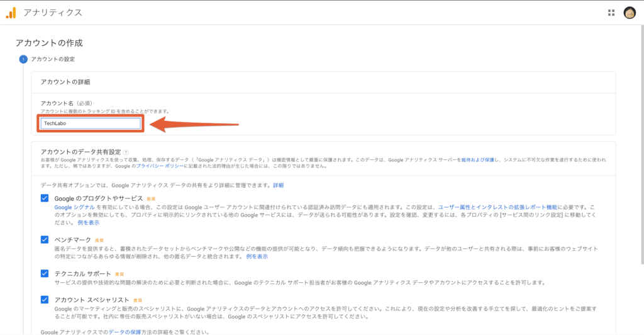Click the 詳細 link for data sharing options
Screen dimensions: 644x335
coord(278,185)
